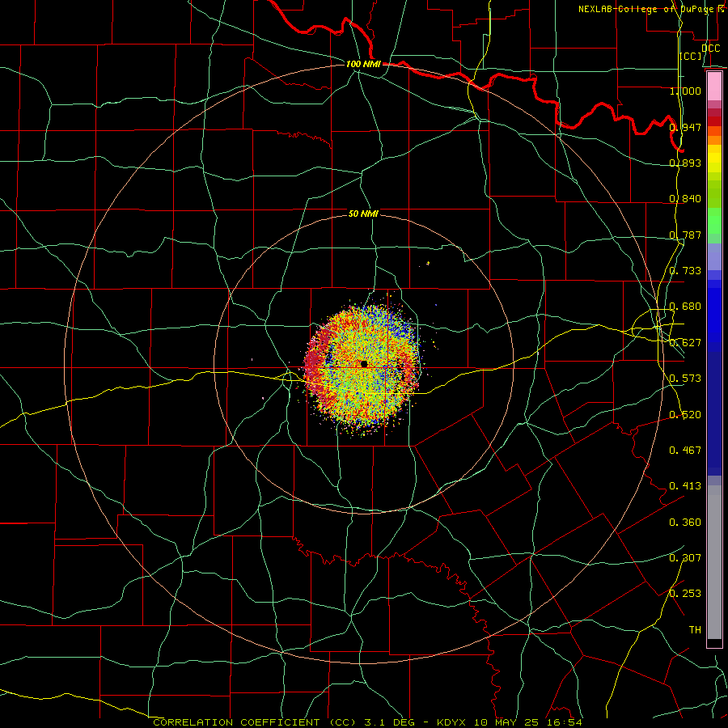Pick the pink segment of the color bar
Image resolution: width=728 pixels, height=728 pixels.
pyautogui.click(x=714, y=87)
